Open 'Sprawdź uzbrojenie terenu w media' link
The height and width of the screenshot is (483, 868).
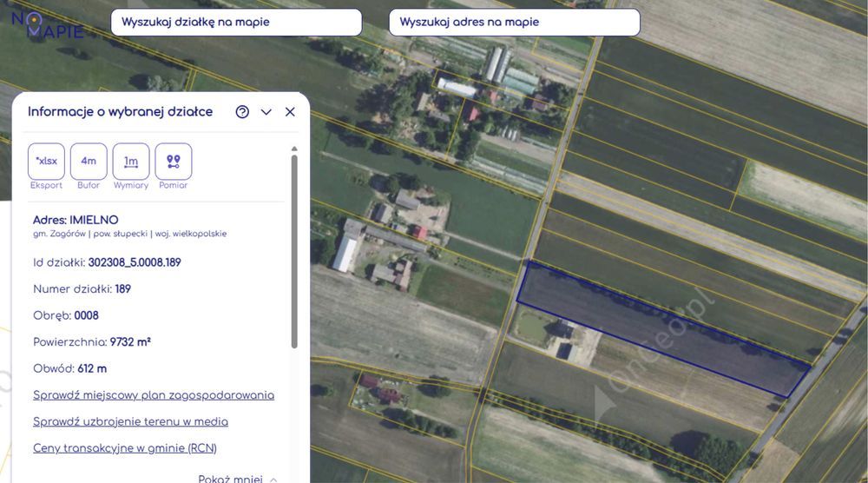pyautogui.click(x=131, y=421)
